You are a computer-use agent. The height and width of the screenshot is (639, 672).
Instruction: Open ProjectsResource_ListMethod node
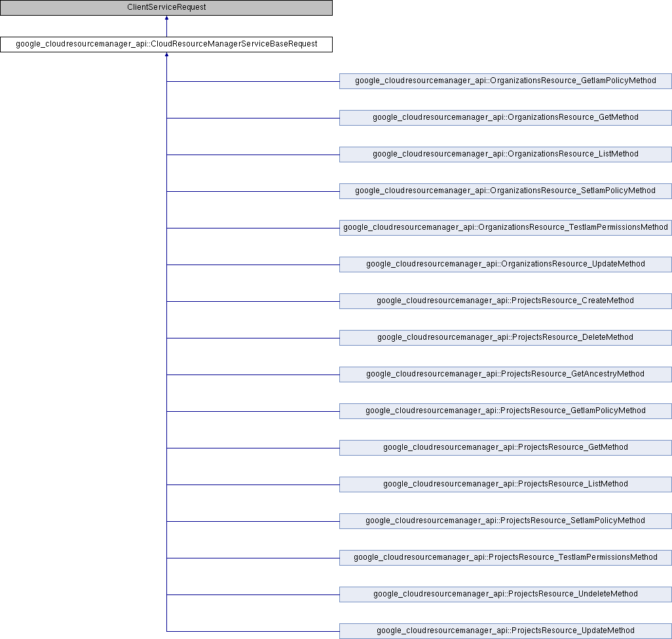[x=505, y=484]
